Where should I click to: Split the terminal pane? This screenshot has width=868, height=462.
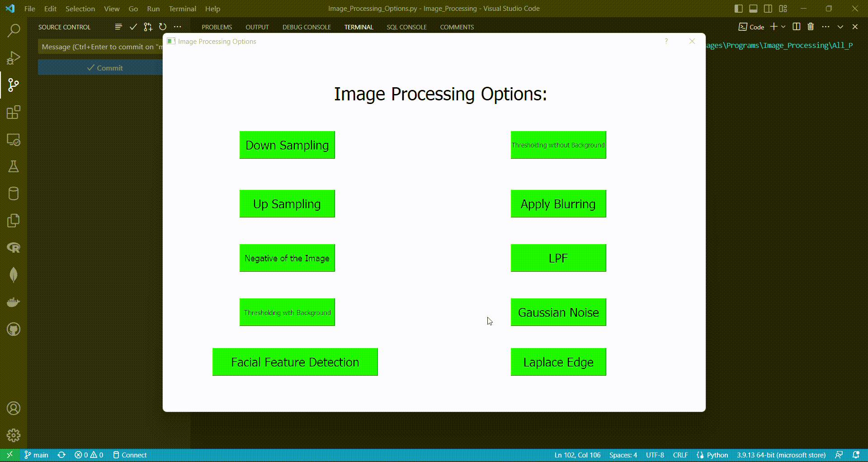click(x=796, y=27)
